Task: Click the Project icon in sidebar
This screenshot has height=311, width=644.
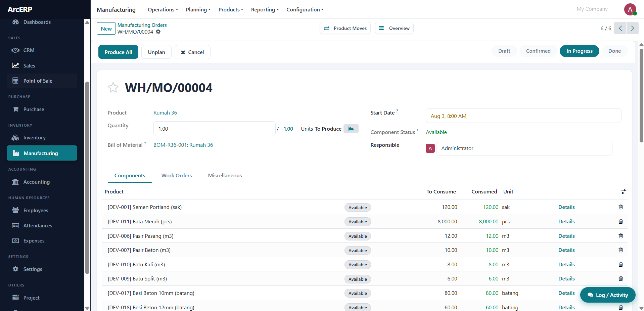Action: click(15, 298)
